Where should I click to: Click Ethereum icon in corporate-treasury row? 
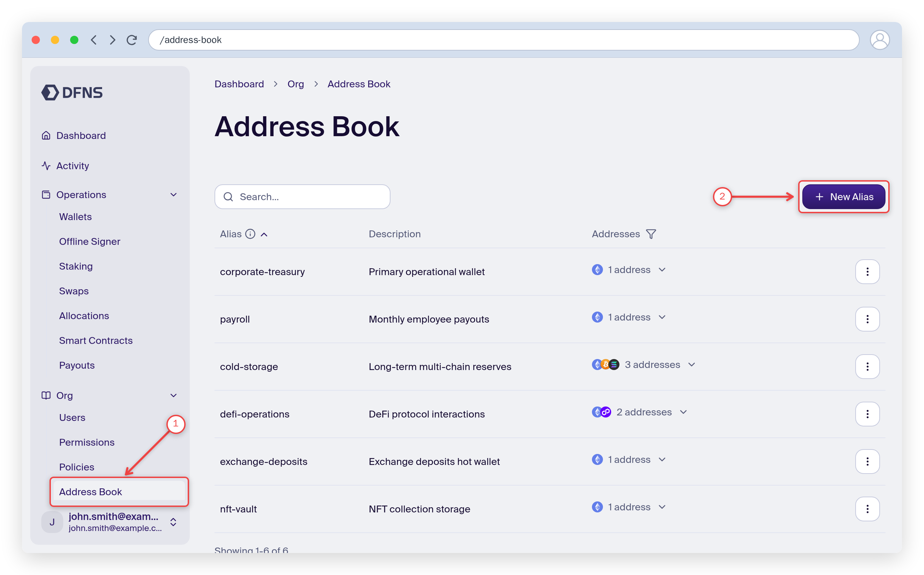(x=597, y=270)
